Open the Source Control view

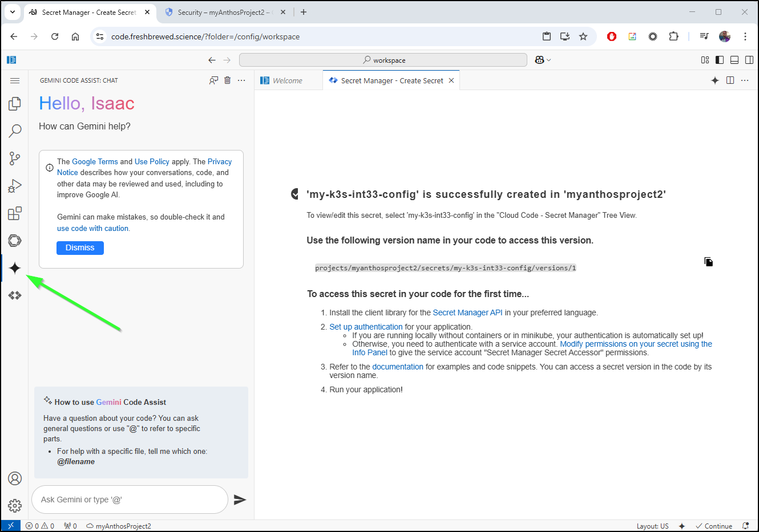pos(15,159)
